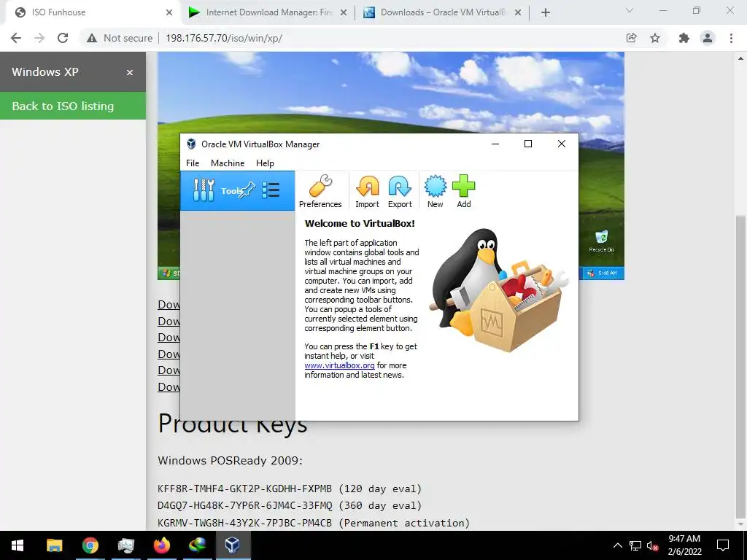Open the File menu in VirtualBox

(x=193, y=163)
